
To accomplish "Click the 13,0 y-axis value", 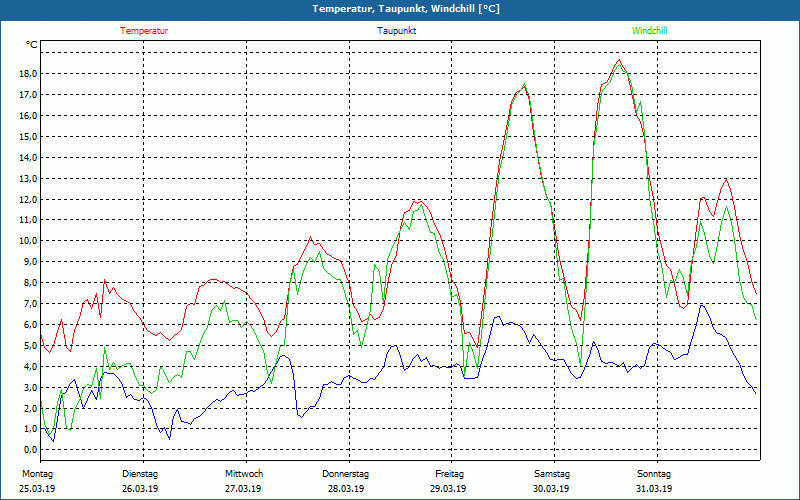I will [x=28, y=178].
